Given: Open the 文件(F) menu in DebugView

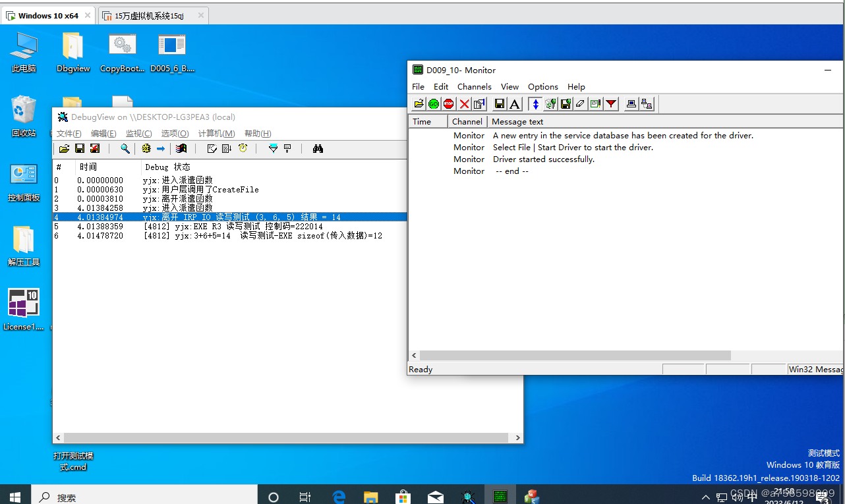Looking at the screenshot, I should coord(69,134).
